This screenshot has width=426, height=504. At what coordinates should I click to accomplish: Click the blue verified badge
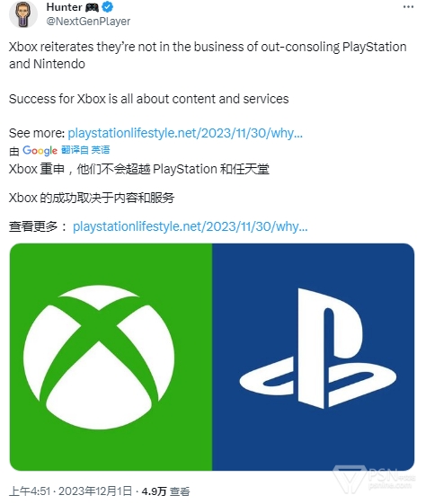tap(107, 7)
